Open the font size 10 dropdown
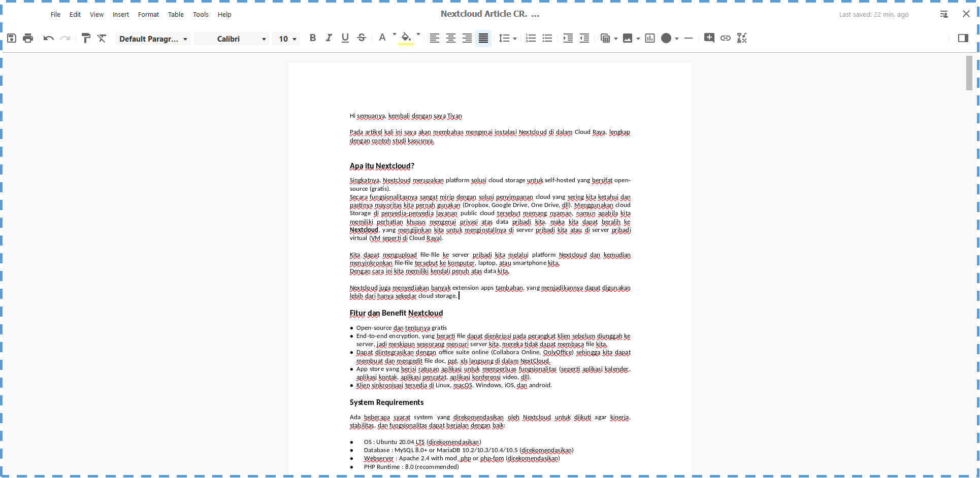This screenshot has height=478, width=980. coord(286,39)
